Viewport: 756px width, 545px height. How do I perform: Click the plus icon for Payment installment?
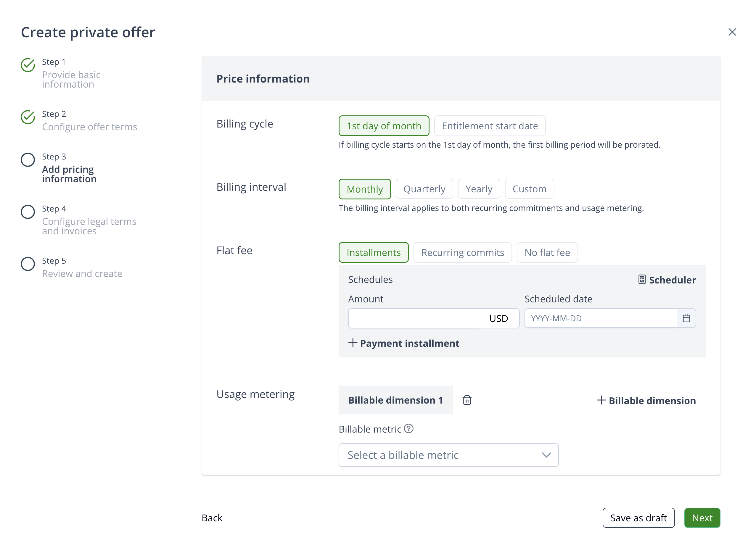[x=353, y=343]
